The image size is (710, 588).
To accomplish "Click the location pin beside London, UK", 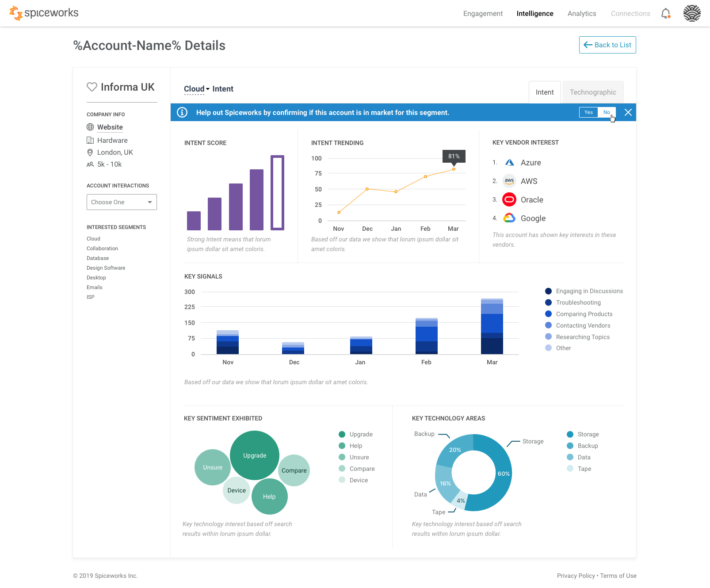I will coord(90,153).
